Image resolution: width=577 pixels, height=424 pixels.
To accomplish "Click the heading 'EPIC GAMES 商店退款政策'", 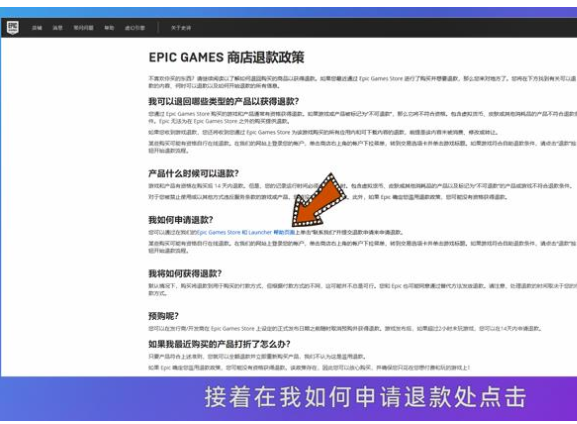I will 226,57.
